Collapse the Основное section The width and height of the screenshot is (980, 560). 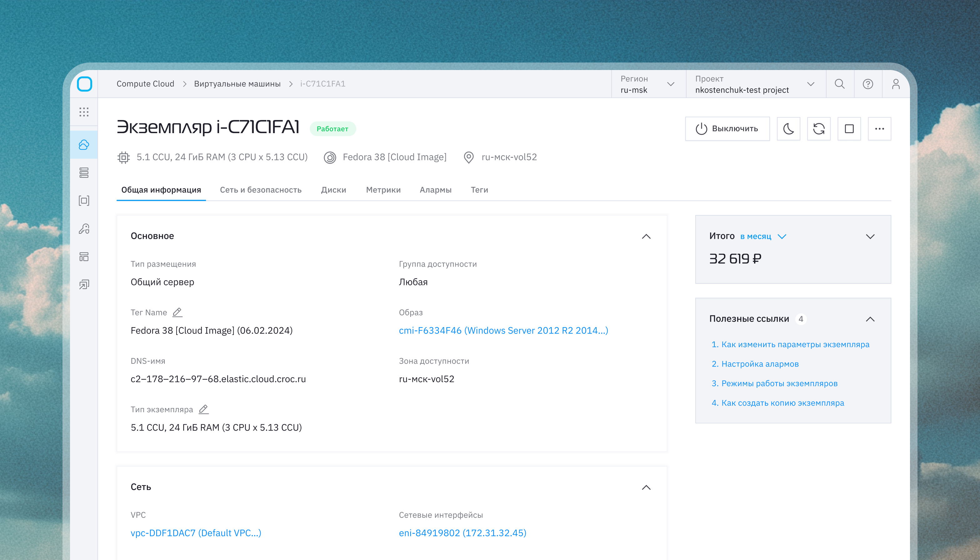pos(646,237)
